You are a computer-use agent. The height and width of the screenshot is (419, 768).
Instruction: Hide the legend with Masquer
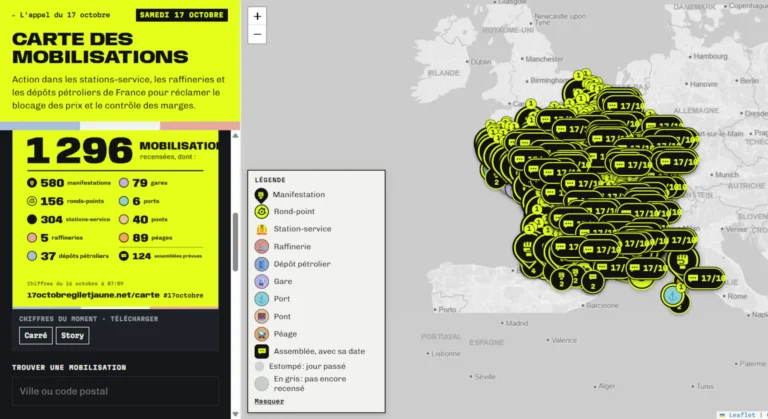point(269,401)
